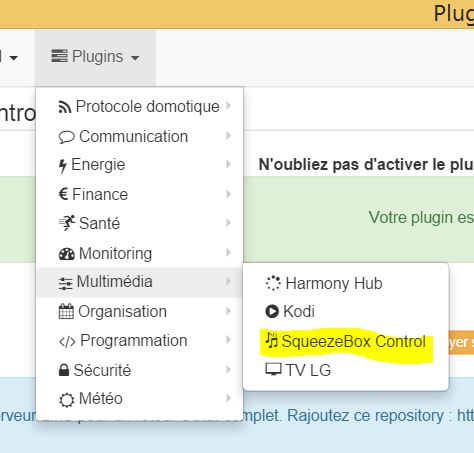The height and width of the screenshot is (453, 474).
Task: Click the music note SqueezeBox icon
Action: (271, 340)
